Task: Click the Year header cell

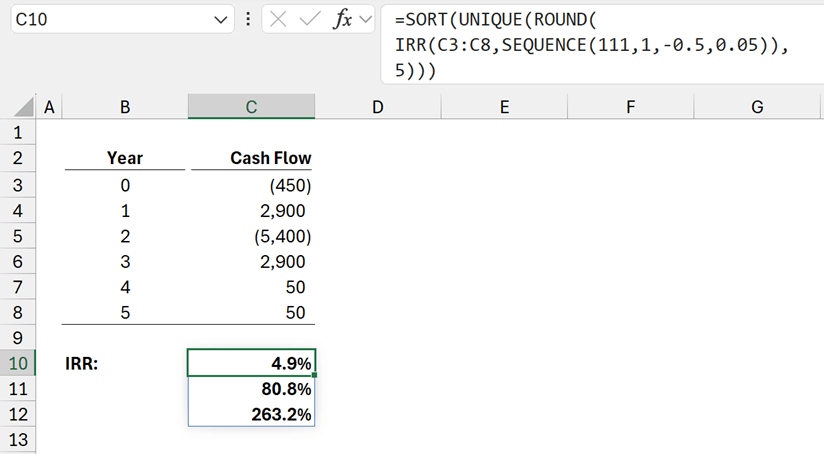Action: coord(125,158)
